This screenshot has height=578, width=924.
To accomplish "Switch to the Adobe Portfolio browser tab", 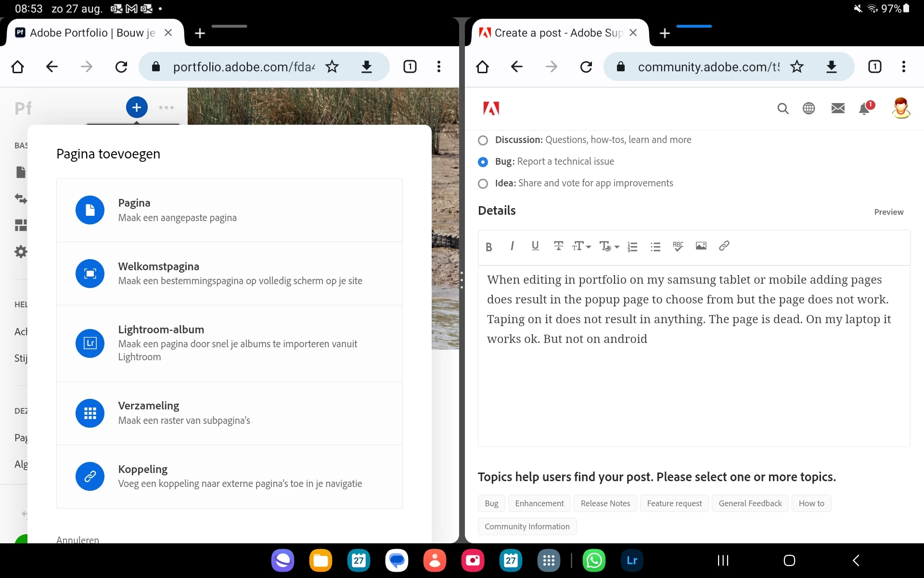I will 91,33.
